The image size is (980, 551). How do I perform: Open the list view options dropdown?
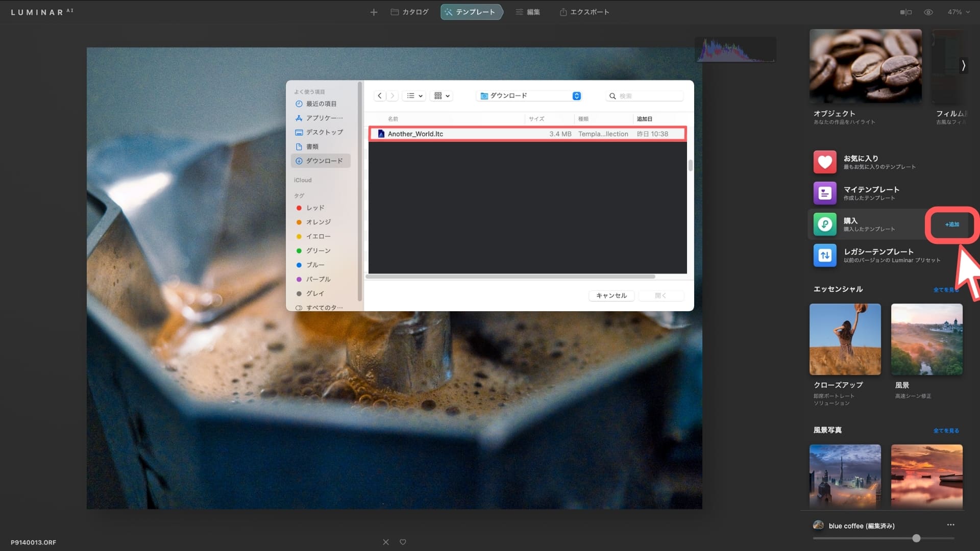point(414,96)
